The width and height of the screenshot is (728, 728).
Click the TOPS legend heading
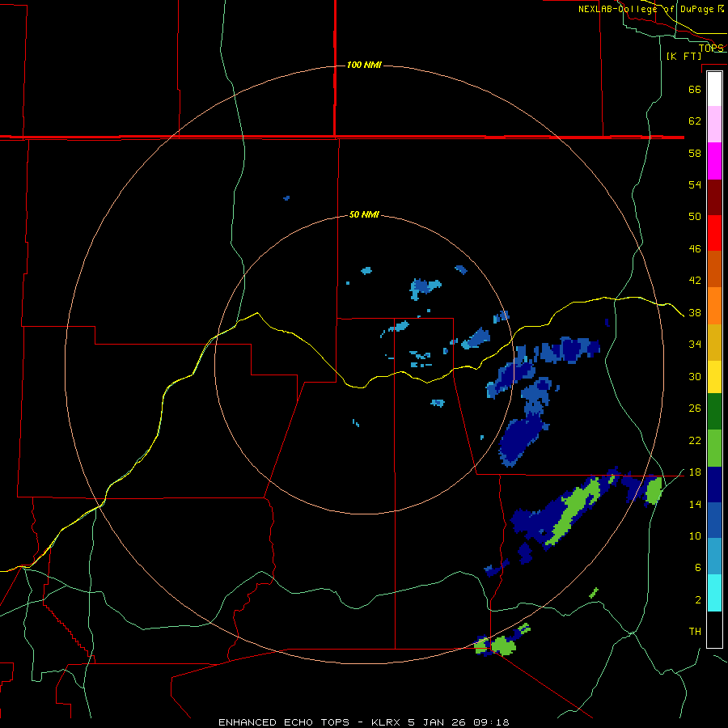click(x=711, y=48)
